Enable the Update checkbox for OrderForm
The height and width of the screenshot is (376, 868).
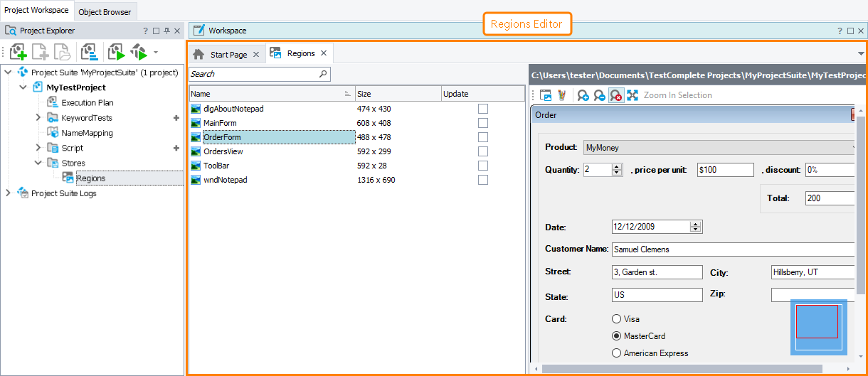(x=483, y=137)
